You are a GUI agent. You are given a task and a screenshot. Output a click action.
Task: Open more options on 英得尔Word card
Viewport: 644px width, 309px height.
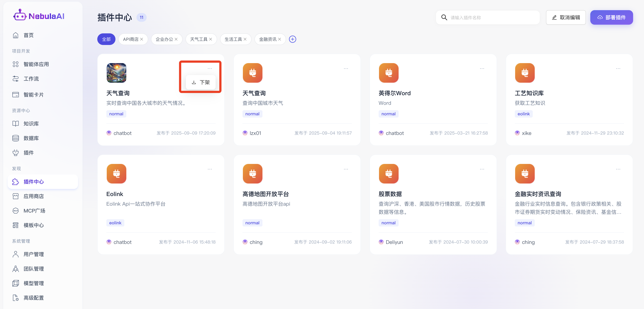[x=482, y=68]
